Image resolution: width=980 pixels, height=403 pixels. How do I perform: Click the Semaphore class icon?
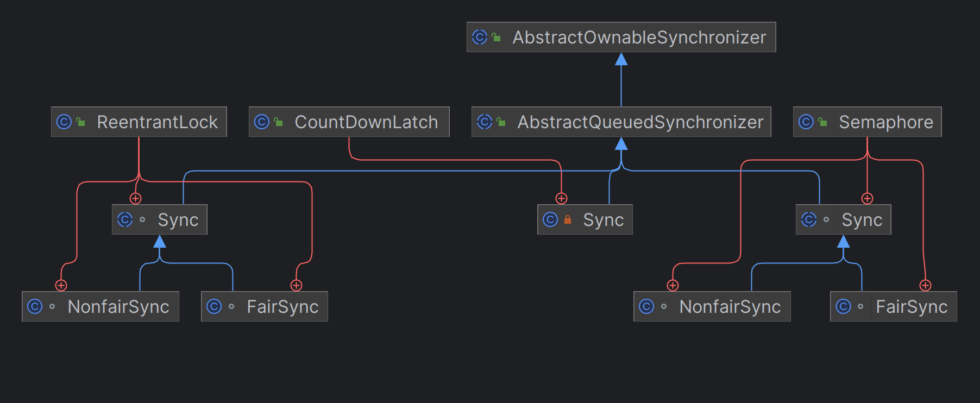click(806, 122)
